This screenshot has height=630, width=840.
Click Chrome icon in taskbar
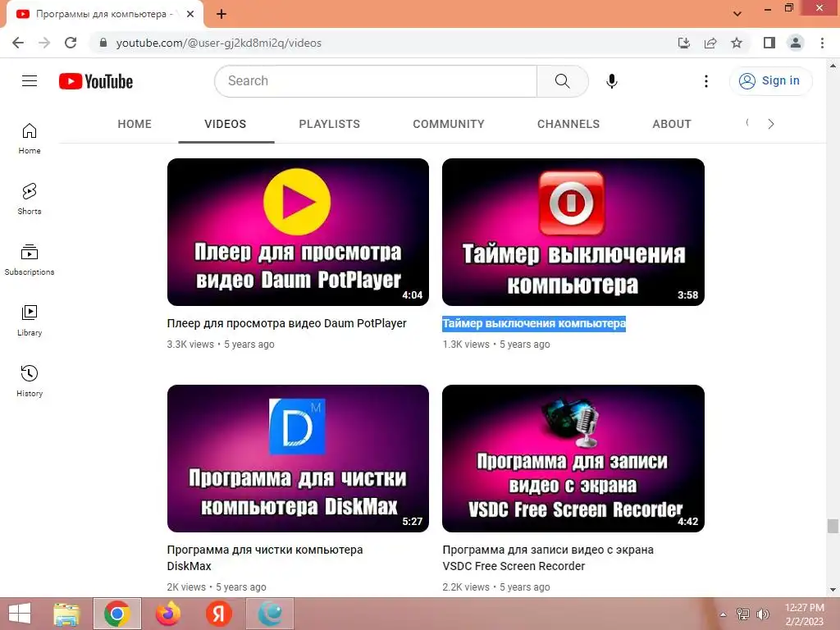[116, 614]
